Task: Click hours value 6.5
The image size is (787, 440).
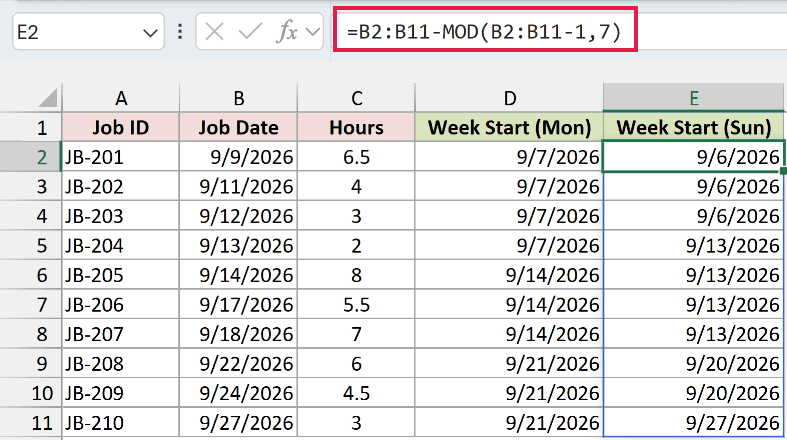Action: [356, 157]
